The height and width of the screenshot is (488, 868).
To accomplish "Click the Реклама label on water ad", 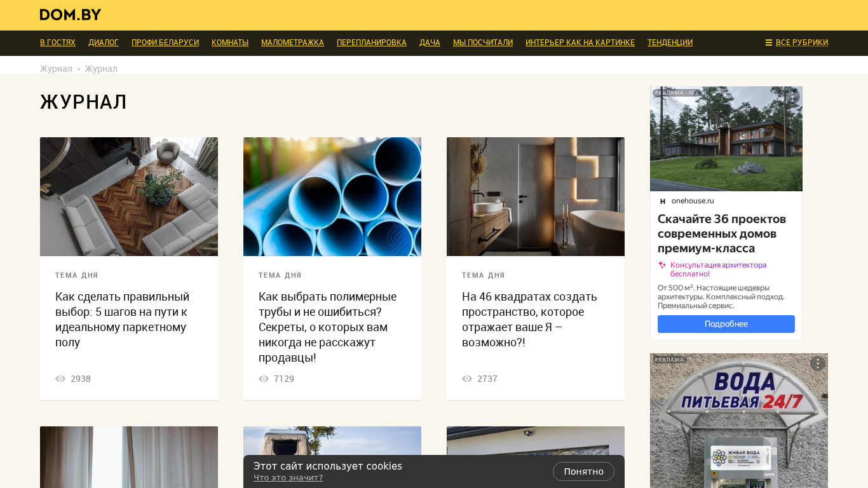I will tap(669, 360).
